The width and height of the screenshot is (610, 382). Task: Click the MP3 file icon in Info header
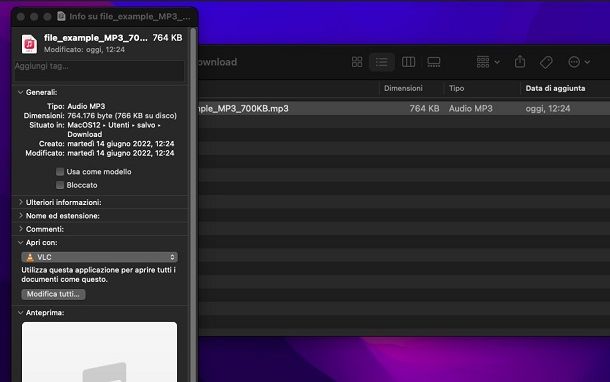[29, 44]
